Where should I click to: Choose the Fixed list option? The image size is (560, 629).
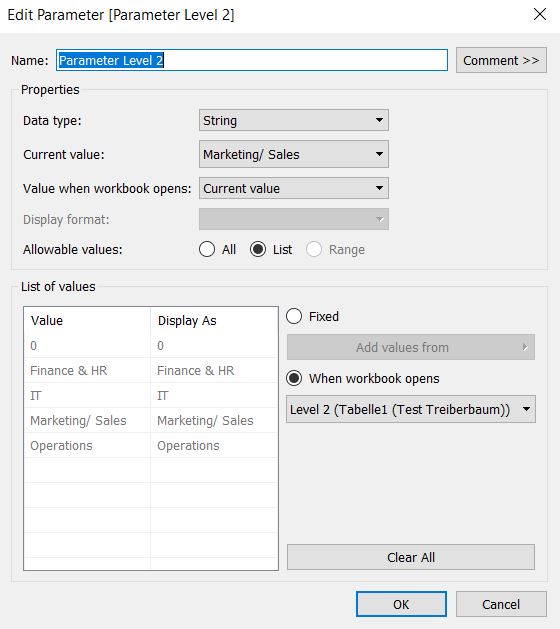pyautogui.click(x=294, y=316)
